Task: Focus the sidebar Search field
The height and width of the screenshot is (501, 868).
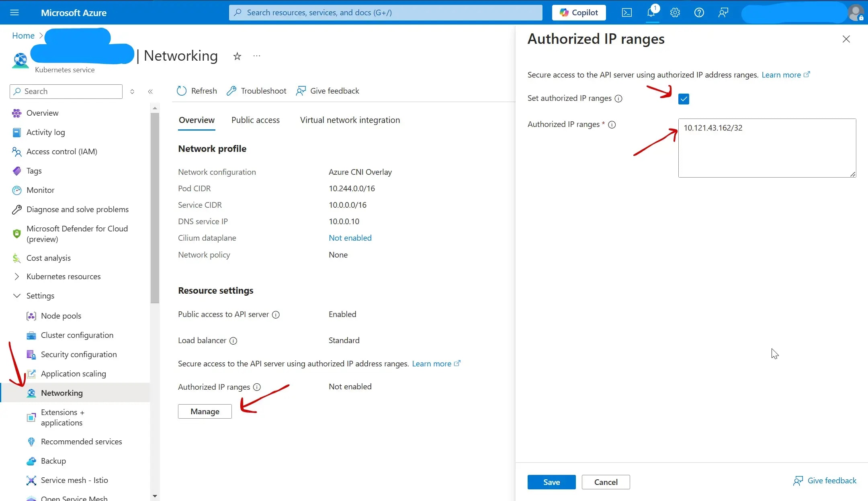Action: pyautogui.click(x=66, y=92)
